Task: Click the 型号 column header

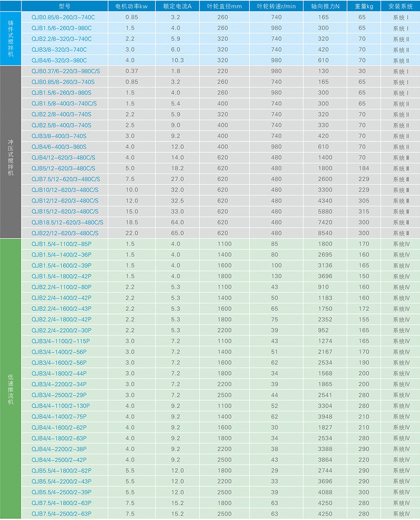Action: 64,6
